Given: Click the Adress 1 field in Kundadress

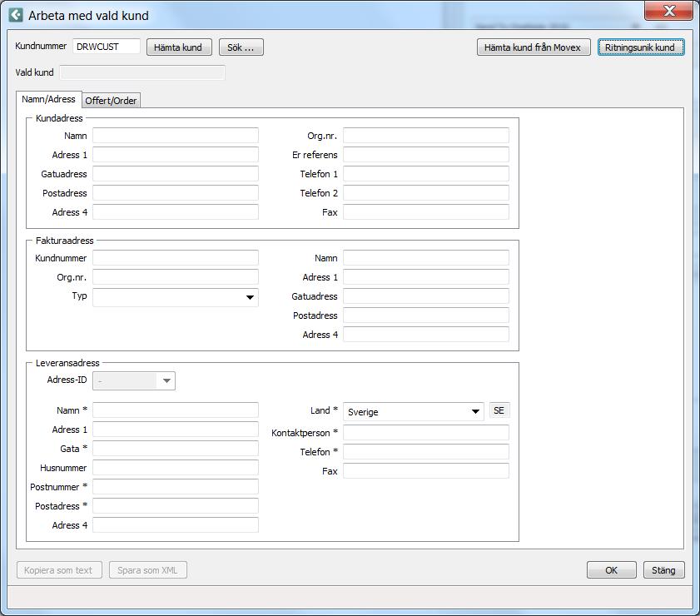Looking at the screenshot, I should [176, 155].
